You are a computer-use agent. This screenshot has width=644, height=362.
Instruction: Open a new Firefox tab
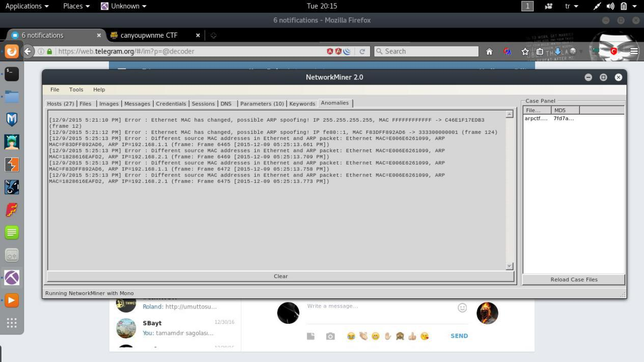coord(213,35)
